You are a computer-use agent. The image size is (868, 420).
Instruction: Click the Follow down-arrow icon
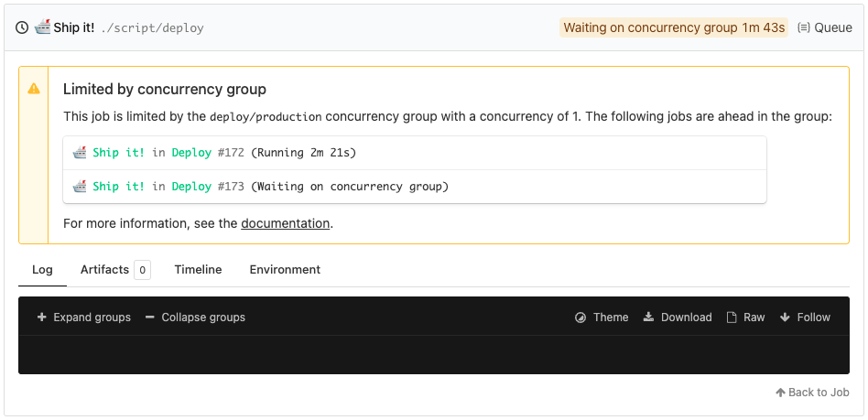point(785,318)
